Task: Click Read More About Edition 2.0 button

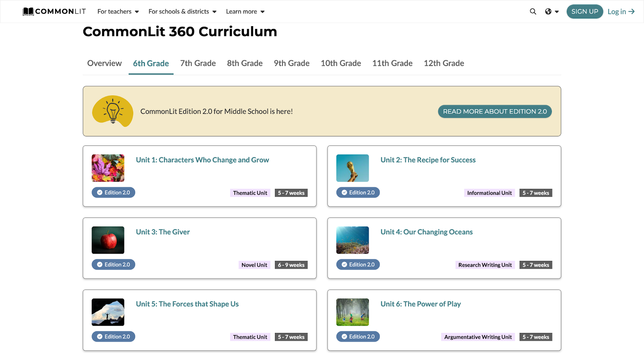Action: 495,111
